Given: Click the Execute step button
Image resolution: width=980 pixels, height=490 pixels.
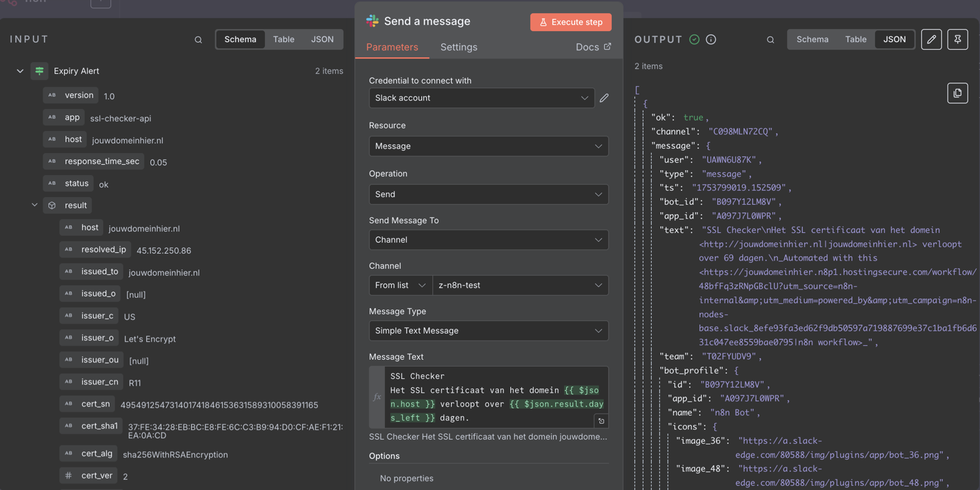Looking at the screenshot, I should [x=571, y=22].
